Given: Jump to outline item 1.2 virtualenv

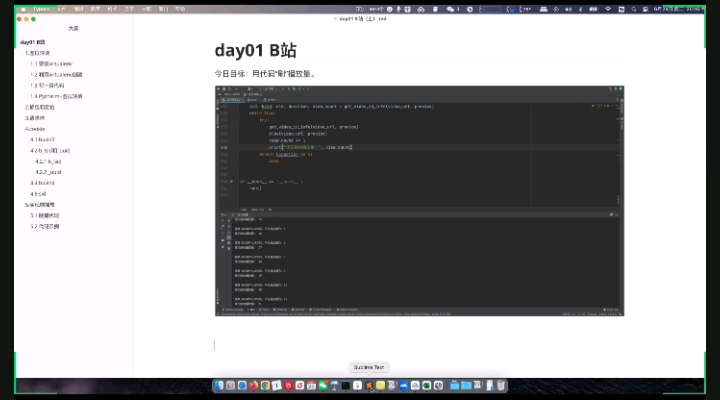Looking at the screenshot, I should (56, 74).
